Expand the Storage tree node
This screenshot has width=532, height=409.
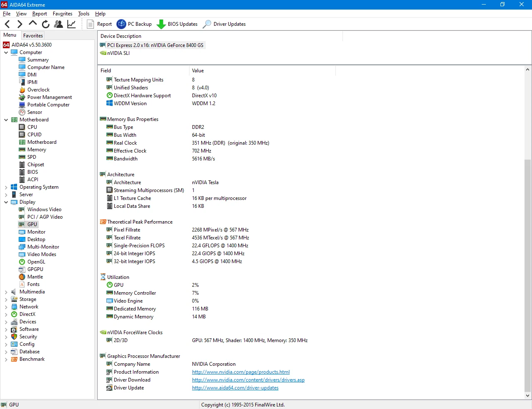pos(6,299)
